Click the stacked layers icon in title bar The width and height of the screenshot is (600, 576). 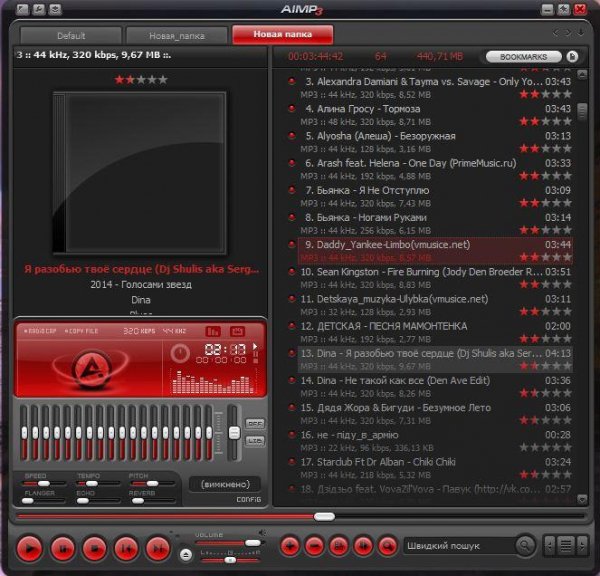(x=55, y=9)
